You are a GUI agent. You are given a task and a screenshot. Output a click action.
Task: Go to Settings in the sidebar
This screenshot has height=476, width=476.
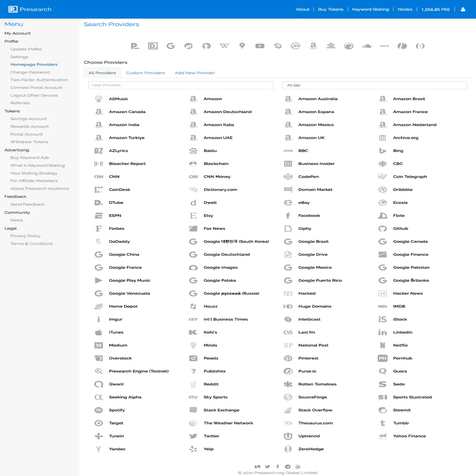pyautogui.click(x=19, y=57)
